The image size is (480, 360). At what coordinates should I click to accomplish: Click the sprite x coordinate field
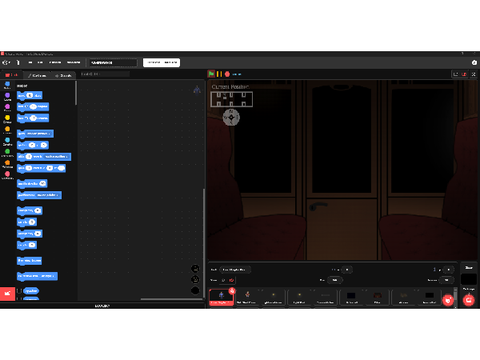347,270
